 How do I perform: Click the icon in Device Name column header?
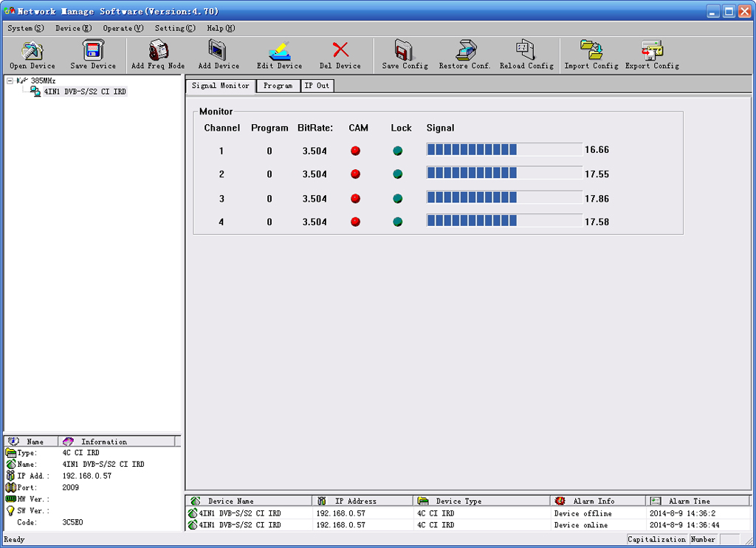(x=195, y=501)
